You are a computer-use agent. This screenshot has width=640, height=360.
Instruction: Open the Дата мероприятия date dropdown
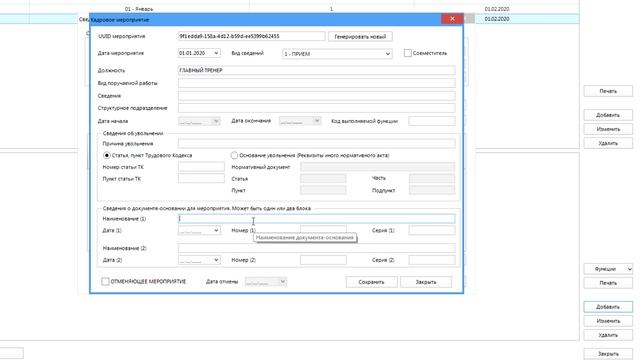(x=216, y=53)
